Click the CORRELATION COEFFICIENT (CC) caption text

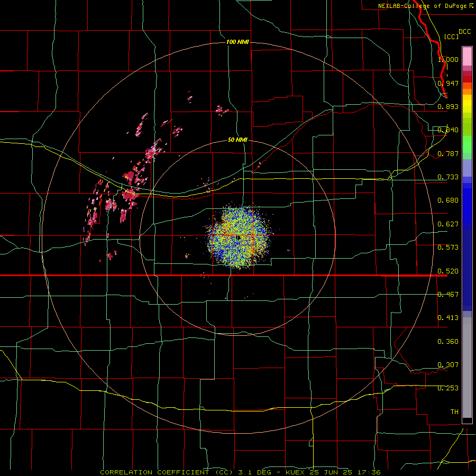click(167, 472)
